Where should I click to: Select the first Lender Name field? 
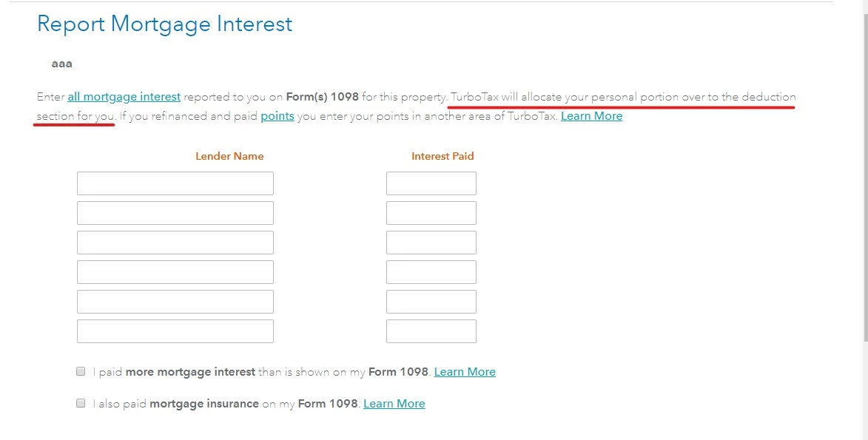click(x=175, y=183)
